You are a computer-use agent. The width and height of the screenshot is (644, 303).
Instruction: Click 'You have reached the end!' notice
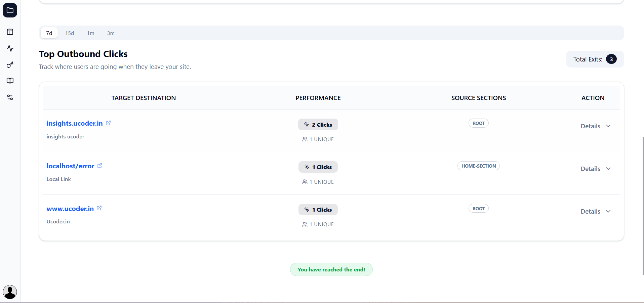[331, 269]
